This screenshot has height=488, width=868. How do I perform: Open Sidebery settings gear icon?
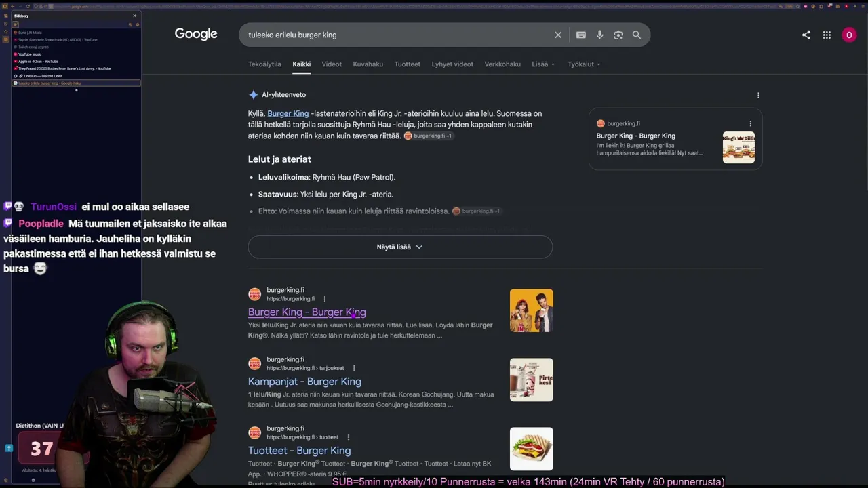[x=137, y=24]
